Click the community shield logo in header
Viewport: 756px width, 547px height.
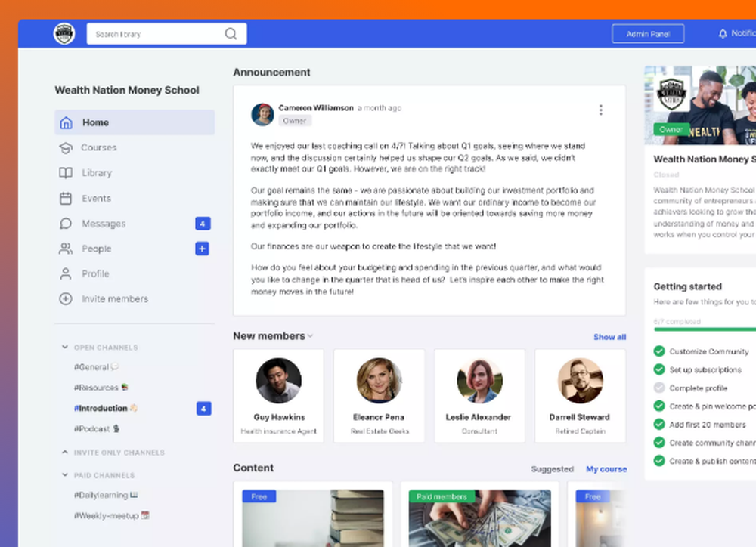click(64, 34)
